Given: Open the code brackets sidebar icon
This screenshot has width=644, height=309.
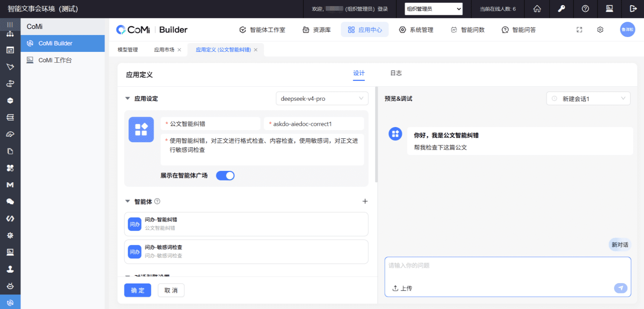Looking at the screenshot, I should coord(10,219).
